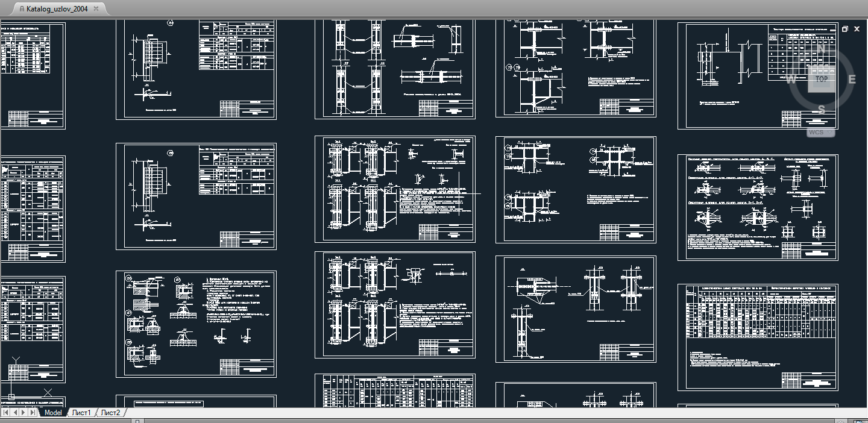
Task: Open the Model space tab
Action: click(x=53, y=413)
